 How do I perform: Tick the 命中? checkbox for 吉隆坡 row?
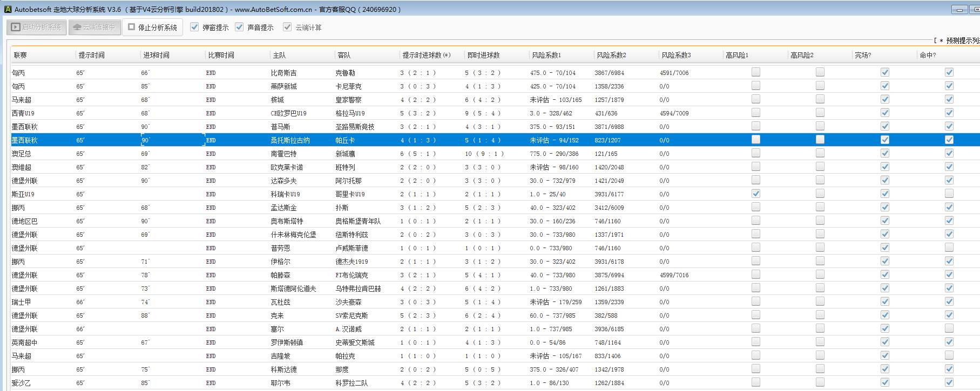tap(949, 355)
